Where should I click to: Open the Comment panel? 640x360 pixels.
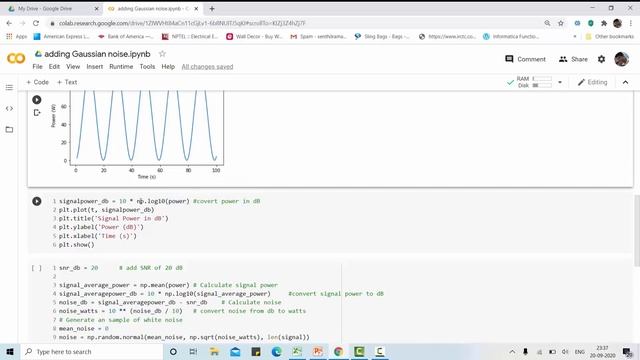(525, 59)
